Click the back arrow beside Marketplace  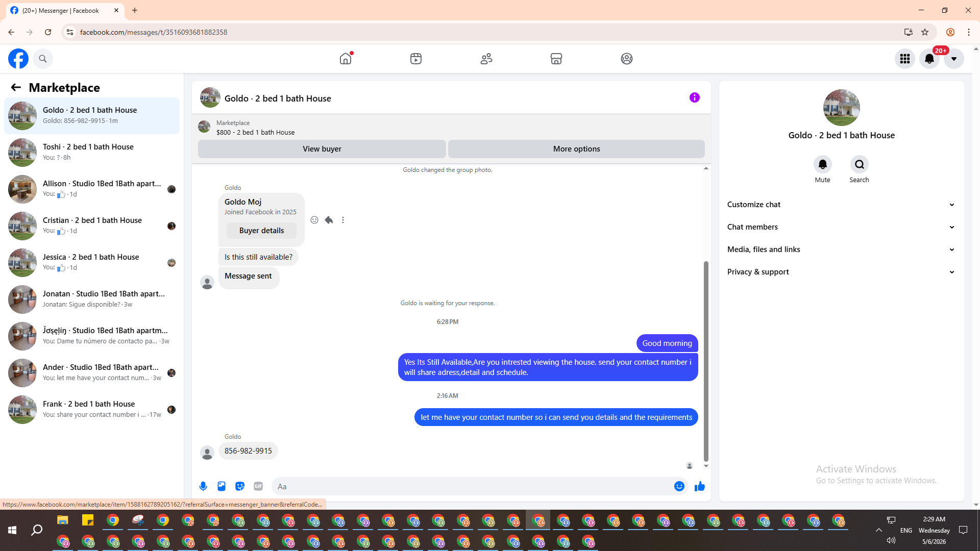point(16,88)
